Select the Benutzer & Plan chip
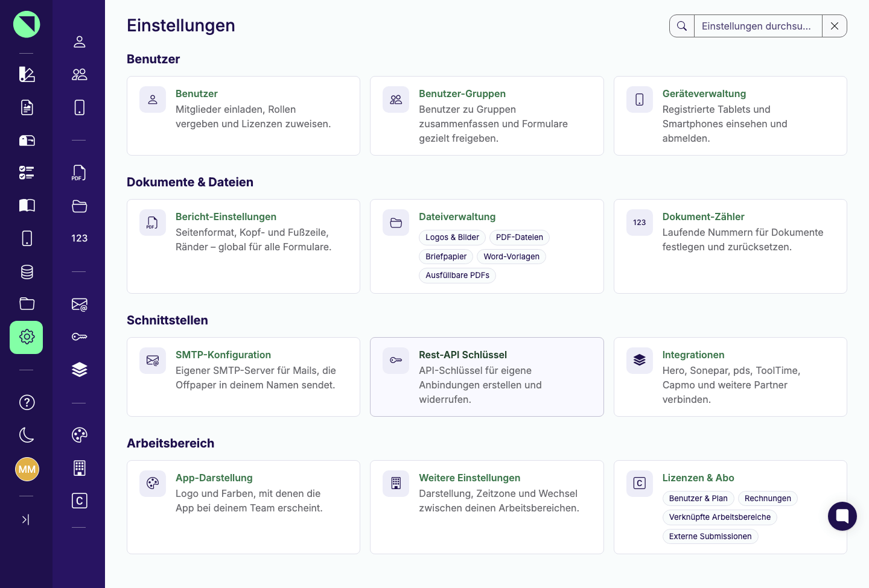Image resolution: width=869 pixels, height=588 pixels. [x=698, y=499]
